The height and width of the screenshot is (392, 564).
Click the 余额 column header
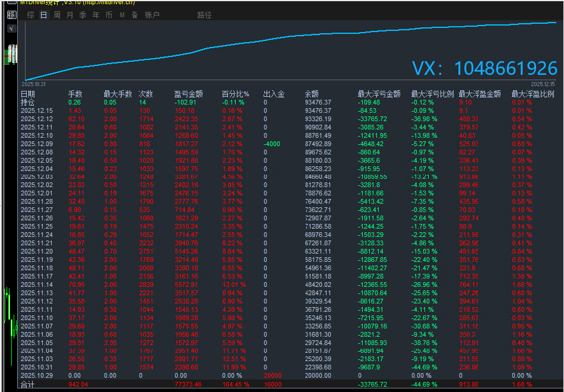click(312, 94)
